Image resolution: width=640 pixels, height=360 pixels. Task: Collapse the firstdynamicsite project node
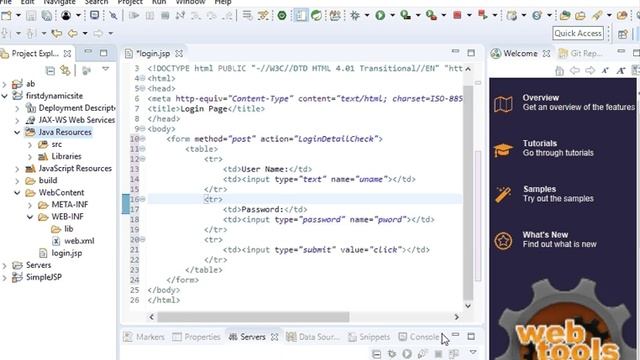[4, 96]
